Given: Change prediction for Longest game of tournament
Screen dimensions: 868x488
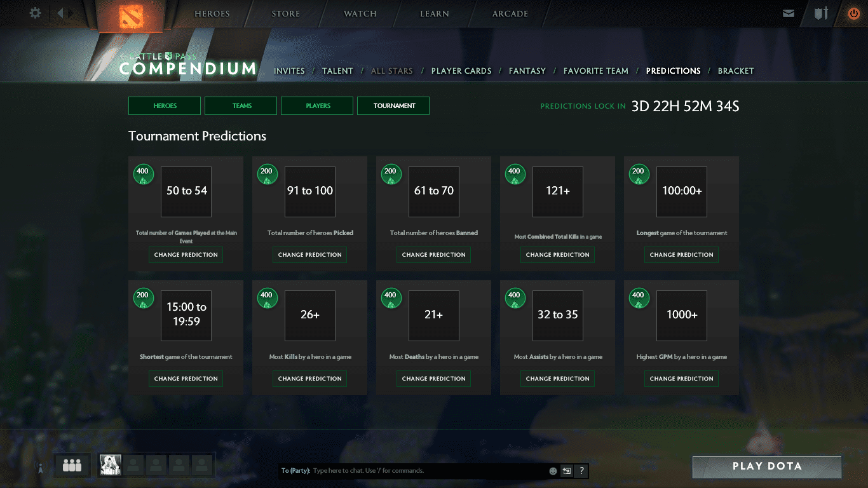Looking at the screenshot, I should (x=681, y=255).
